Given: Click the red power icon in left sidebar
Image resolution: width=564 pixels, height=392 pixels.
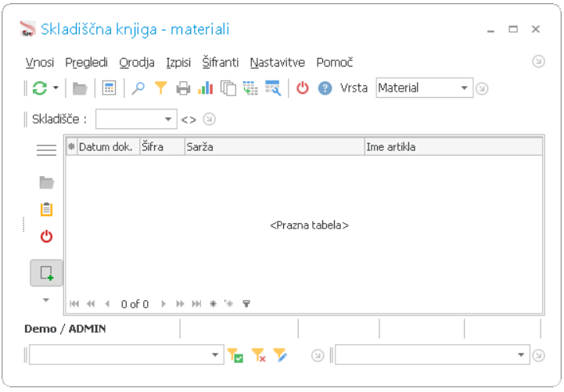Looking at the screenshot, I should [46, 236].
